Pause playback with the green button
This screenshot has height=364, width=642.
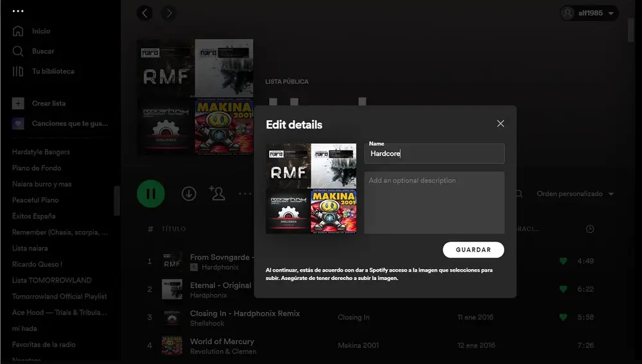tap(151, 194)
